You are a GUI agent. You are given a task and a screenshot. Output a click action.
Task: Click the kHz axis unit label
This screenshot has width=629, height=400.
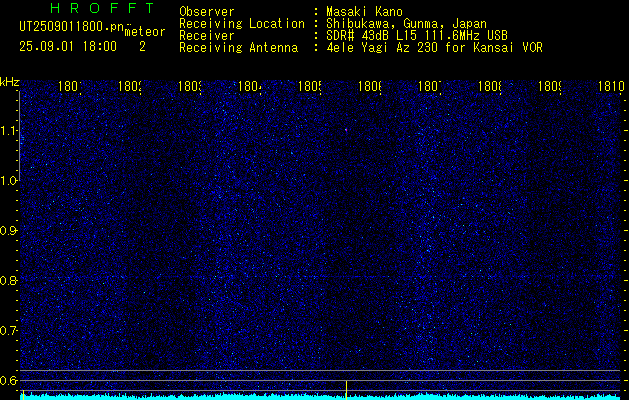(x=10, y=83)
